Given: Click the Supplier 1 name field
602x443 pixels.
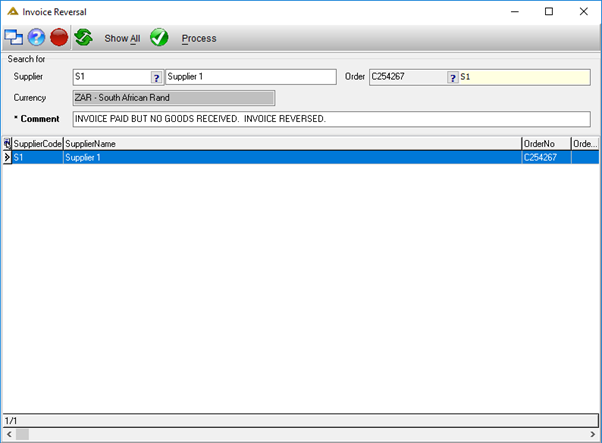Looking at the screenshot, I should [x=251, y=77].
